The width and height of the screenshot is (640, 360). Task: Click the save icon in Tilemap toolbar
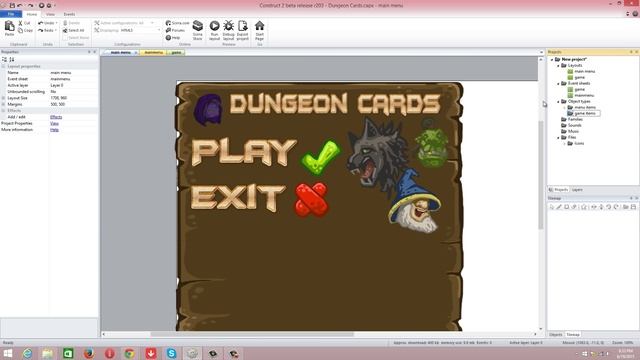point(633,207)
